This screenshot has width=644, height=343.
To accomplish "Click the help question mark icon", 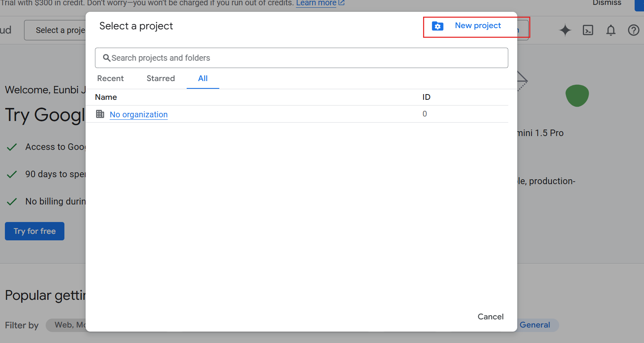I will coord(633,30).
